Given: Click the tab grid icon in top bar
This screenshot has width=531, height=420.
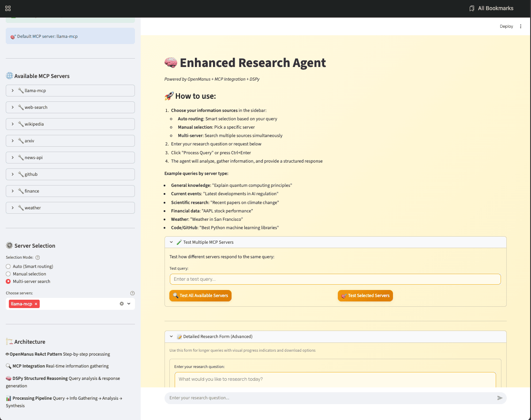Looking at the screenshot, I should [x=8, y=8].
